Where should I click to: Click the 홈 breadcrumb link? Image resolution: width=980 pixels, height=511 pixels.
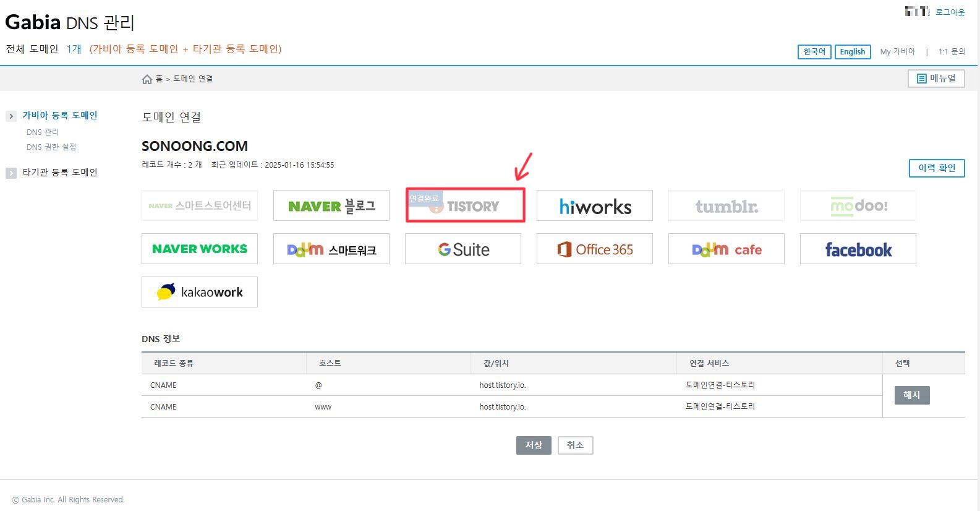click(x=159, y=79)
